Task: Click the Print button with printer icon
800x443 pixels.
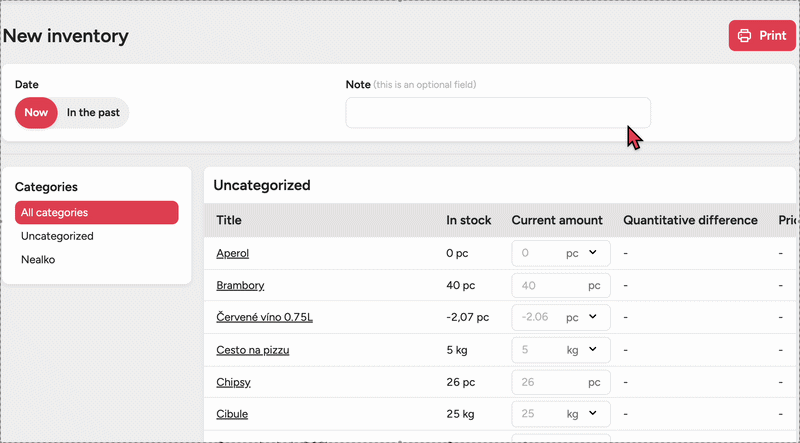Action: click(x=761, y=36)
